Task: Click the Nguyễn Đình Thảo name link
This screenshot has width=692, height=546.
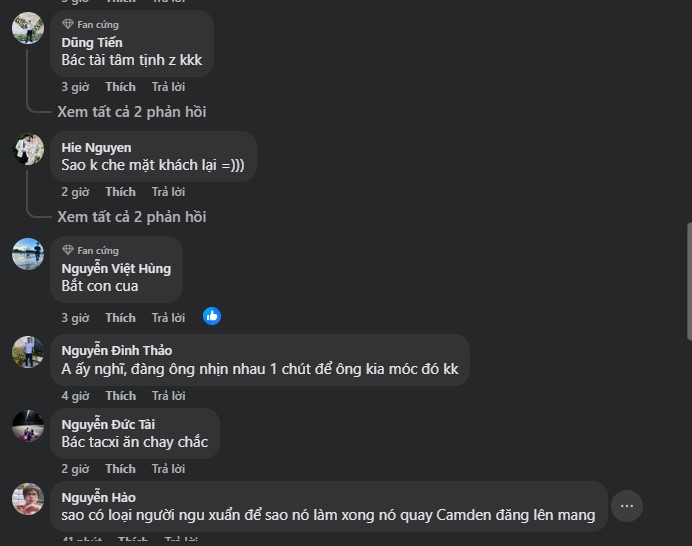Action: coord(116,350)
